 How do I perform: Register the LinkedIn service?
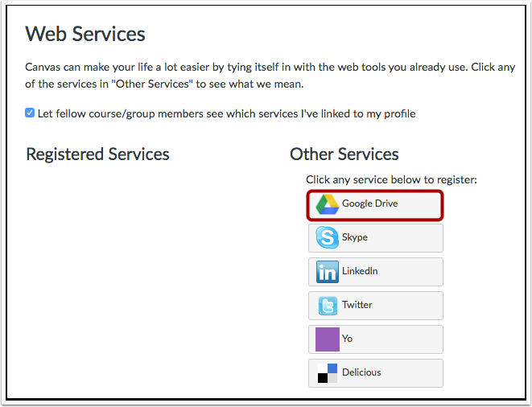(x=376, y=272)
